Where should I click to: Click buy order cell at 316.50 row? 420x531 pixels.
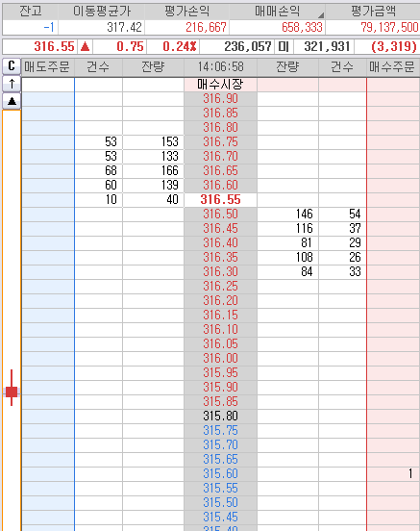[x=393, y=214]
